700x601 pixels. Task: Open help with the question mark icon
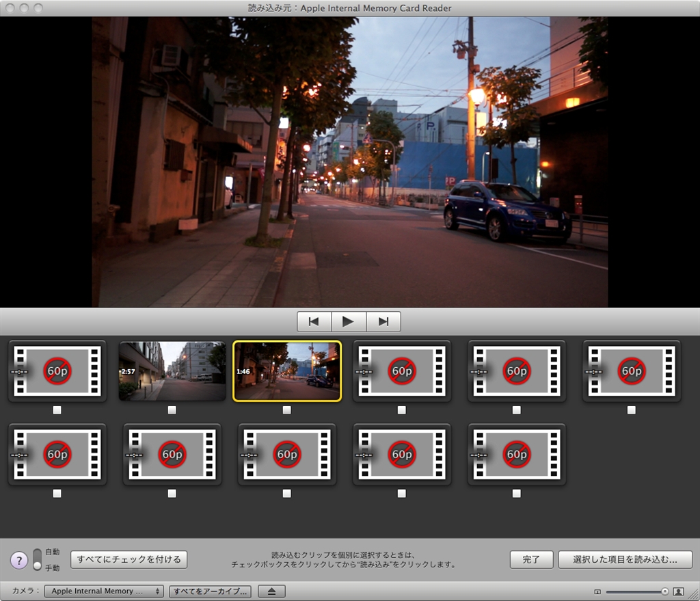(x=19, y=560)
